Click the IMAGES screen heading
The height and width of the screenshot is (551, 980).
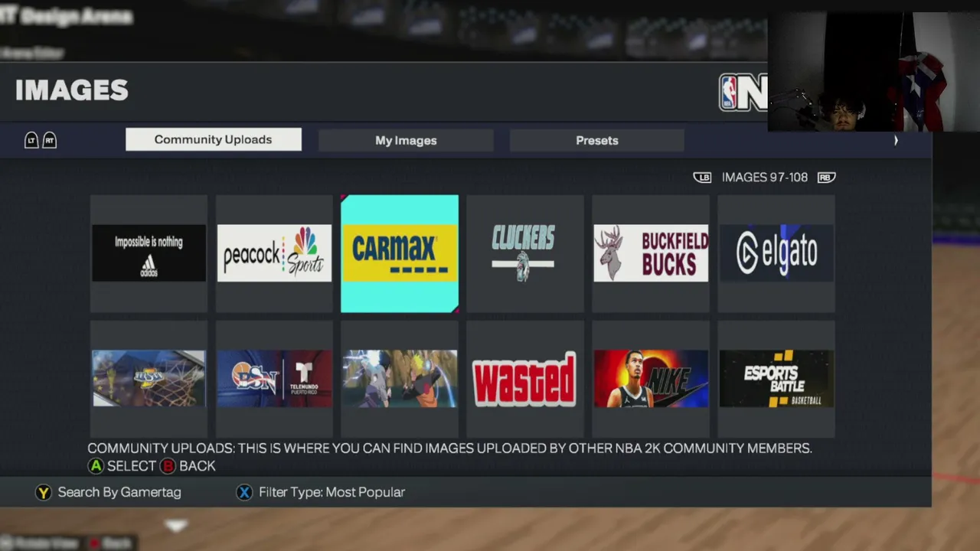72,90
